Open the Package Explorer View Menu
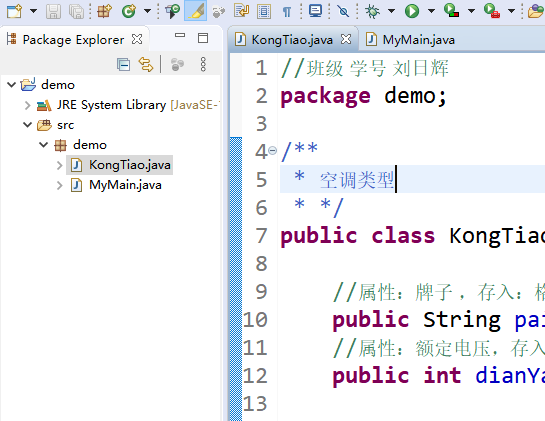 click(x=203, y=64)
